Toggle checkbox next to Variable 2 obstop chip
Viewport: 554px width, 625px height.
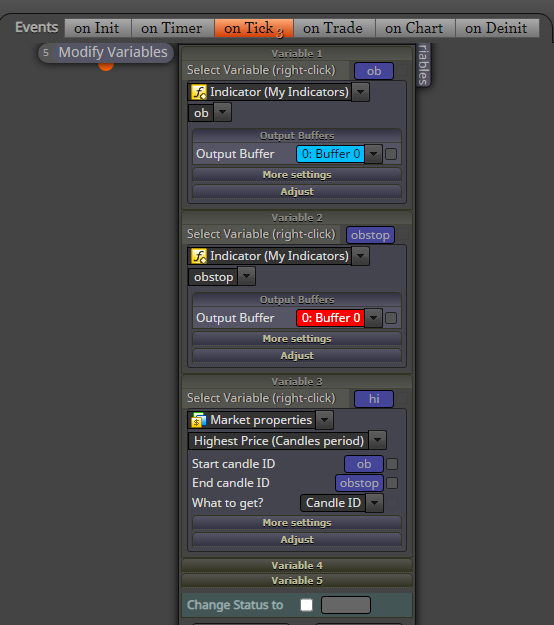(x=403, y=234)
